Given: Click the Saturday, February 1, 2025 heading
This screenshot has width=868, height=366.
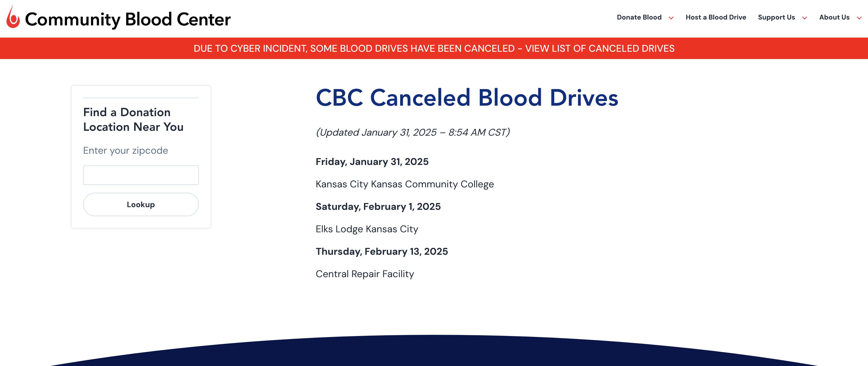Looking at the screenshot, I should coord(378,206).
